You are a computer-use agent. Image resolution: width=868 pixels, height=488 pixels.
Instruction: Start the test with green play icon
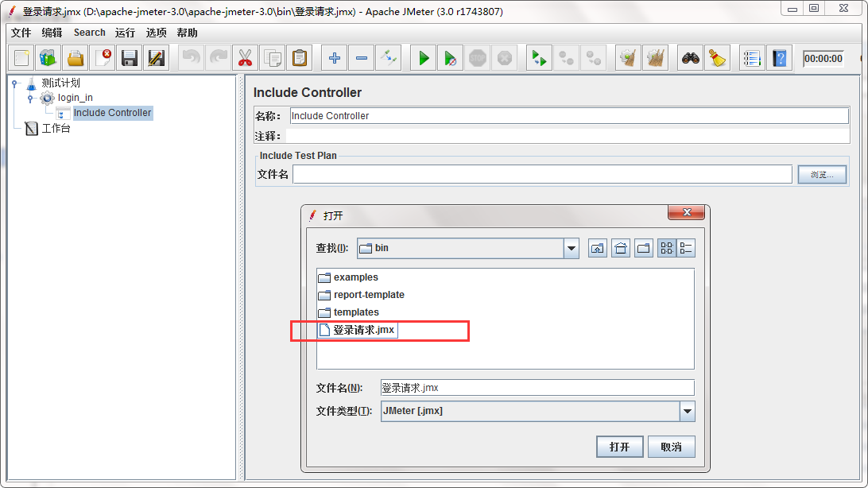tap(424, 57)
